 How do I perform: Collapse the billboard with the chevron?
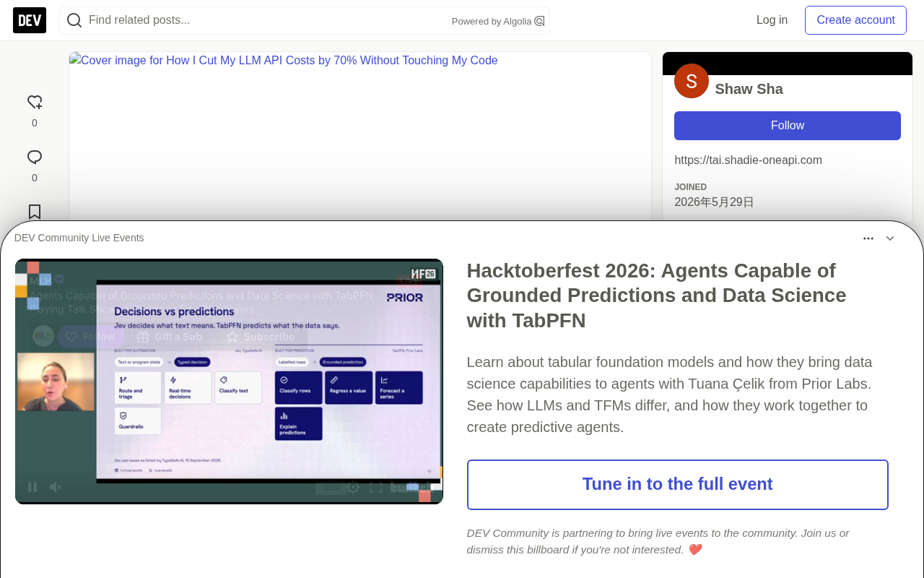coord(890,238)
